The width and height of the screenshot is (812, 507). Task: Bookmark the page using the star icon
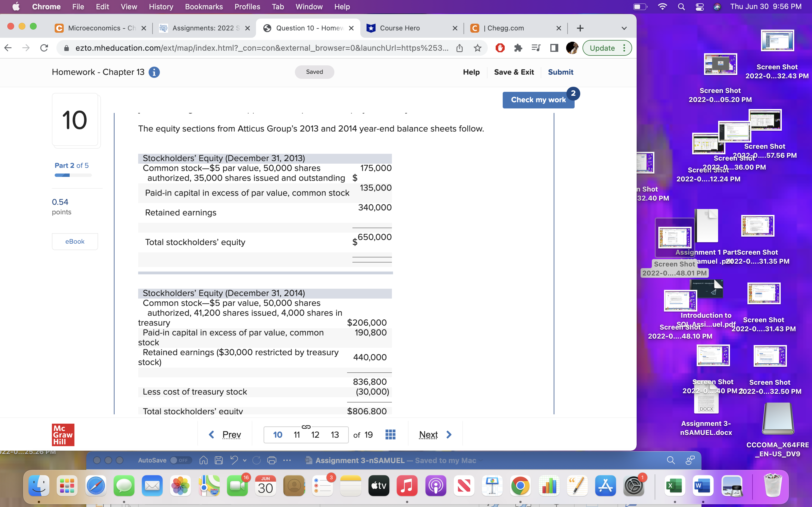click(x=477, y=48)
